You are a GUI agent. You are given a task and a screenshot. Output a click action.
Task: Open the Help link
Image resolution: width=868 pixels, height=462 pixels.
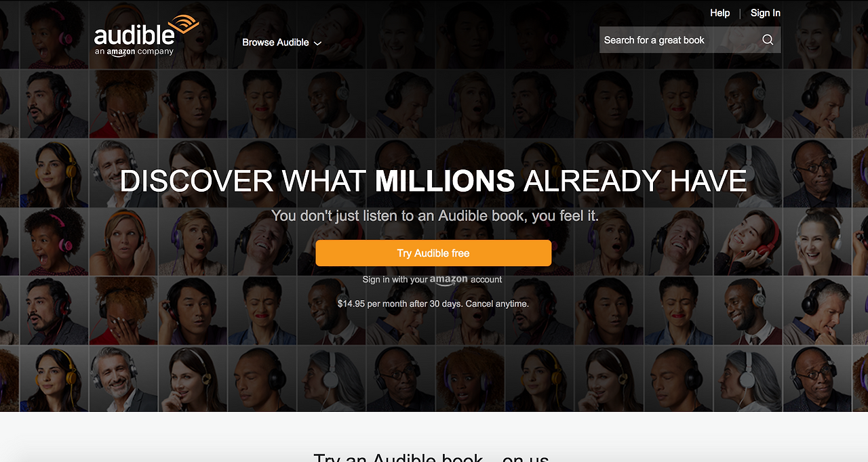[x=719, y=13]
